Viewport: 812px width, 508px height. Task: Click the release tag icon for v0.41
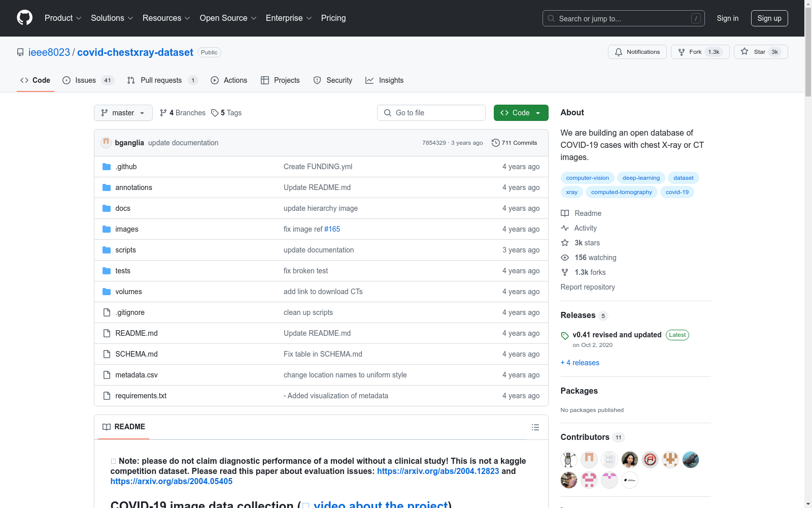tap(565, 336)
